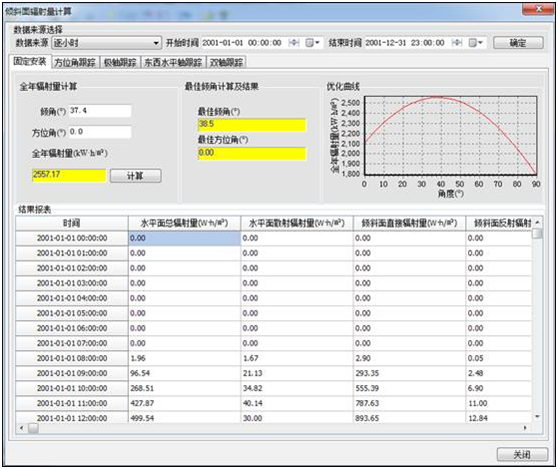Click the 确定 button

pos(518,43)
